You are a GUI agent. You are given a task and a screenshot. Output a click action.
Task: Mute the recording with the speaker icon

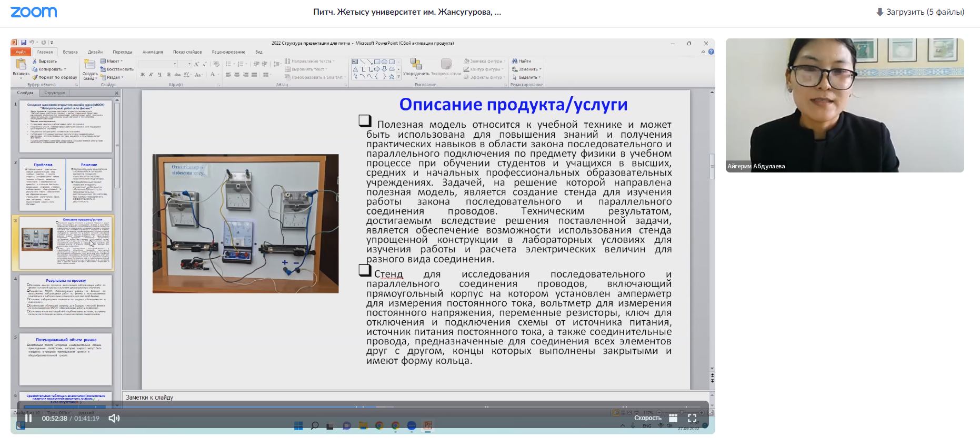pos(114,418)
